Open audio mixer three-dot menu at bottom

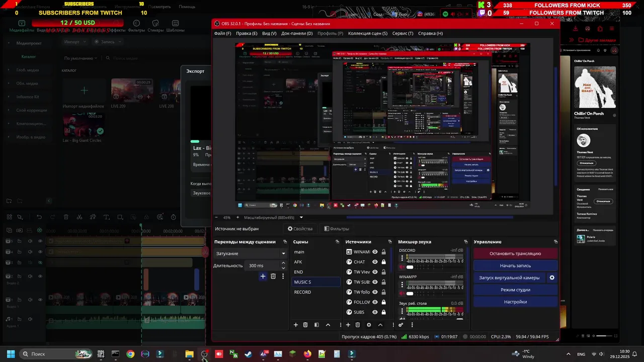coord(412,325)
